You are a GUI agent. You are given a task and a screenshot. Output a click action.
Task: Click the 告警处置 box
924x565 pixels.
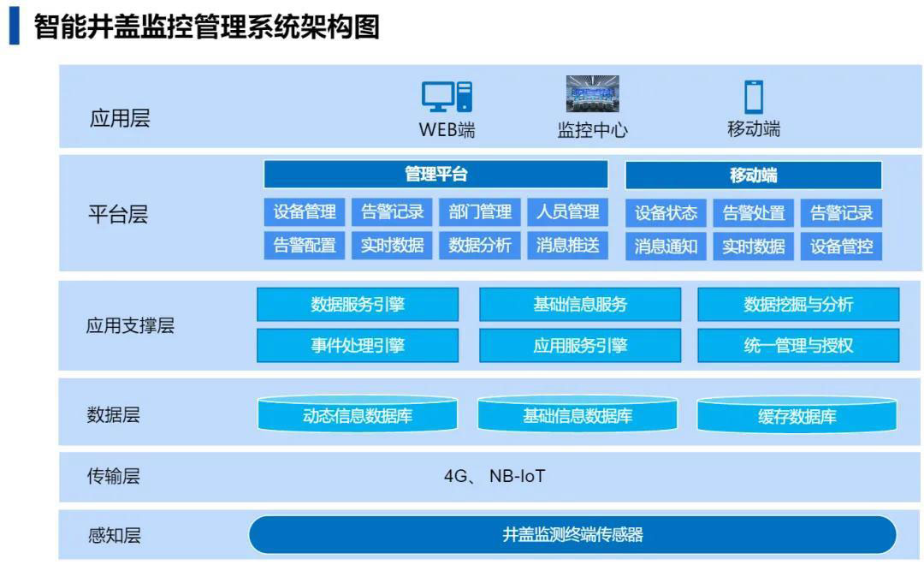(754, 213)
